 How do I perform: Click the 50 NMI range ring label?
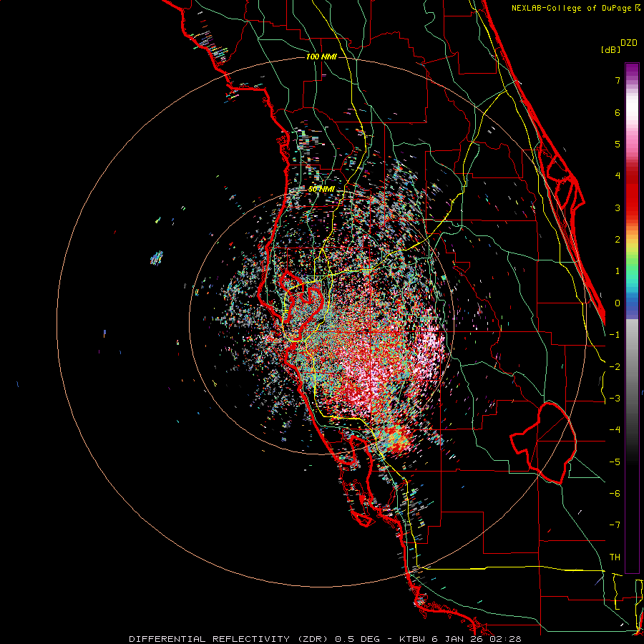pyautogui.click(x=321, y=190)
